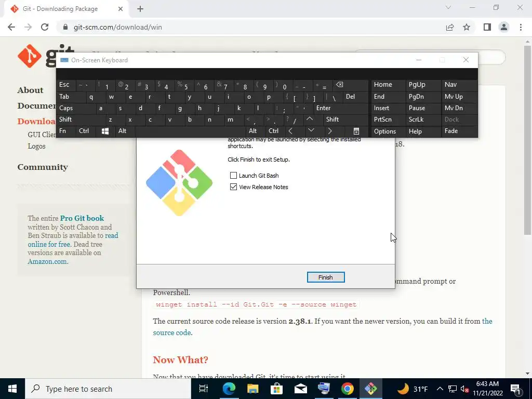Toggle left Shift key on On-Screen Keyboard
Image resolution: width=532 pixels, height=399 pixels.
[81, 119]
